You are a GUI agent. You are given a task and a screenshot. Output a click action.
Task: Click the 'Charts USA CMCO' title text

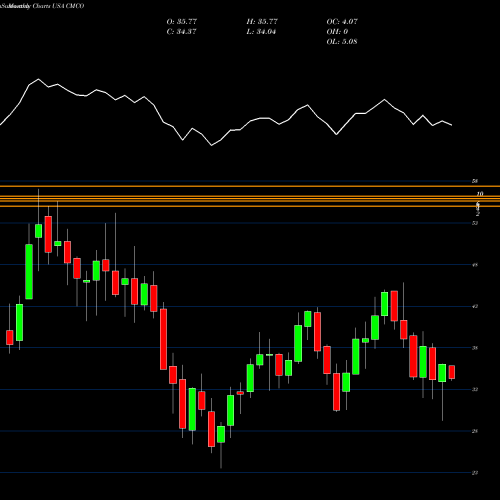pos(58,6)
